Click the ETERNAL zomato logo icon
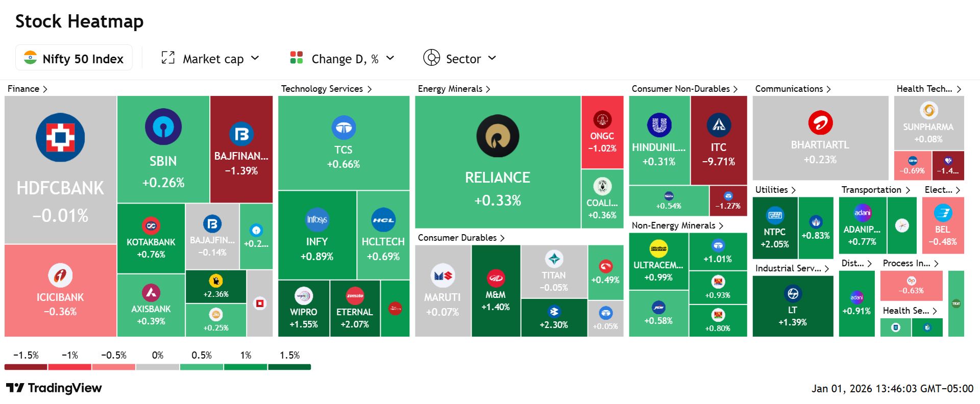This screenshot has height=404, width=980. click(x=355, y=296)
